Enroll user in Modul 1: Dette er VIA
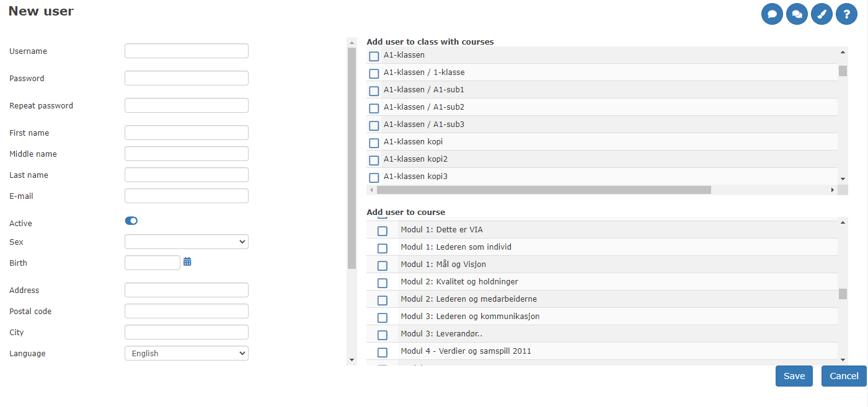 click(383, 230)
